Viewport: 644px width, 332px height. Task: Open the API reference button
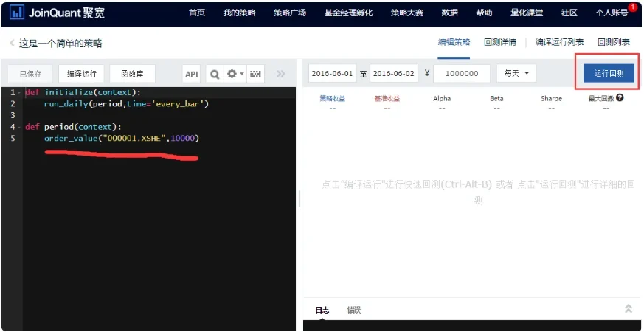(191, 74)
